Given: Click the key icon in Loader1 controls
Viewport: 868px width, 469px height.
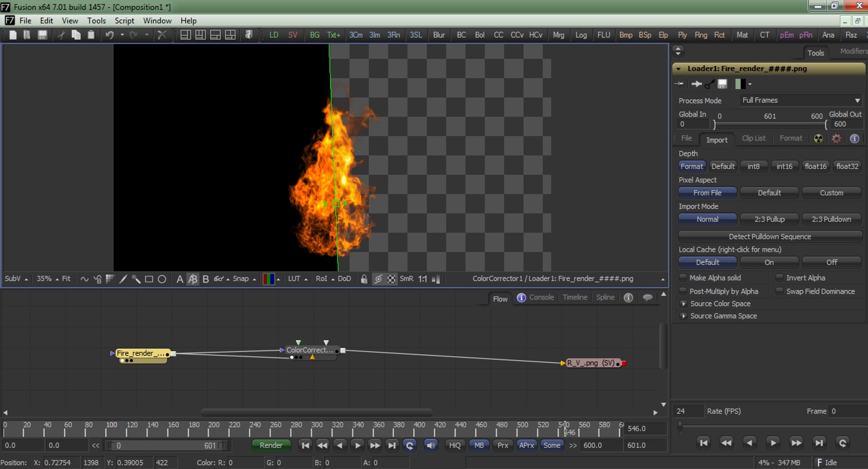Looking at the screenshot, I should coord(710,84).
